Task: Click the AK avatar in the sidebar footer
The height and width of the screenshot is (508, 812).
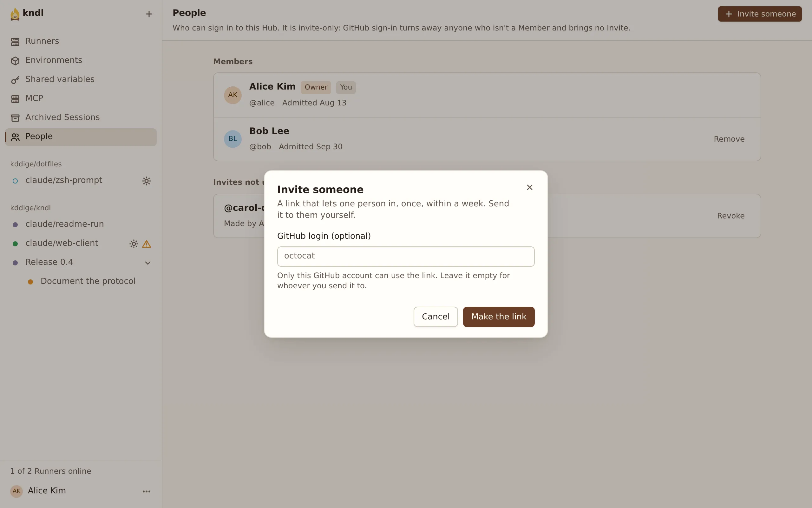Action: tap(16, 491)
